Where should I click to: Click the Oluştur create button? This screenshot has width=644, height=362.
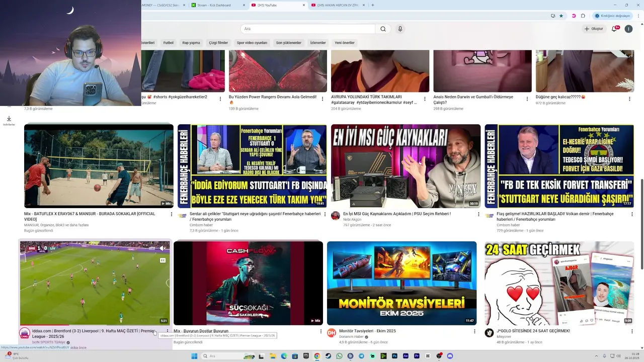[x=594, y=29]
